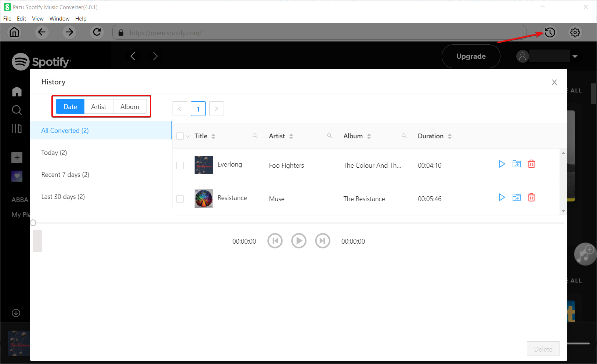Open output folder for Everlong

[517, 164]
